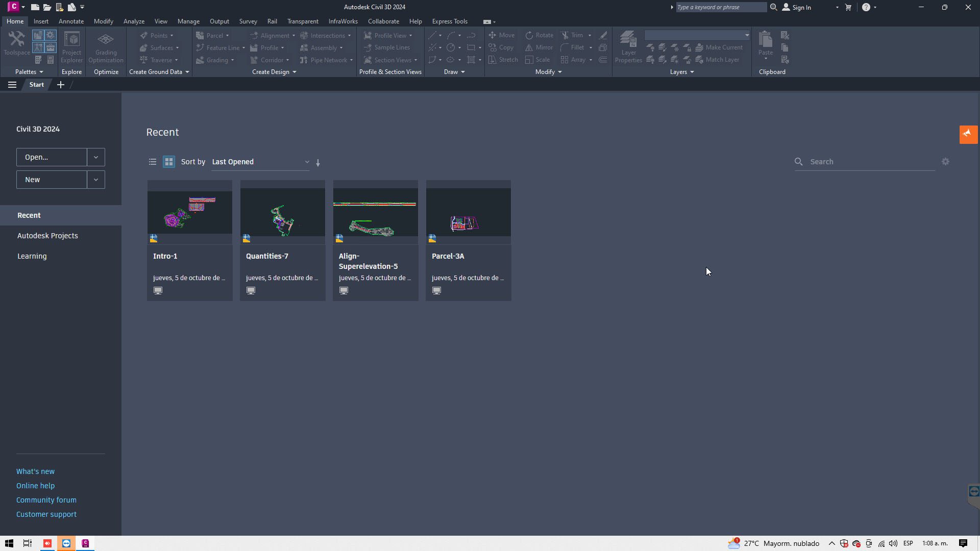980x551 pixels.
Task: Toggle sort order arrow direction
Action: [318, 163]
